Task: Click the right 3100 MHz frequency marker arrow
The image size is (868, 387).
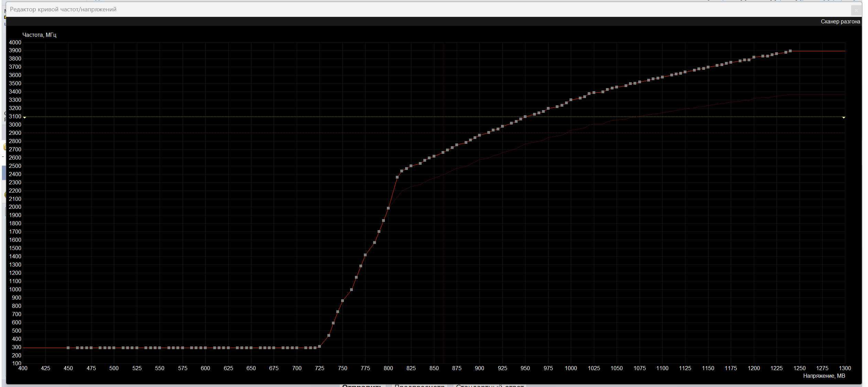Action: click(844, 118)
